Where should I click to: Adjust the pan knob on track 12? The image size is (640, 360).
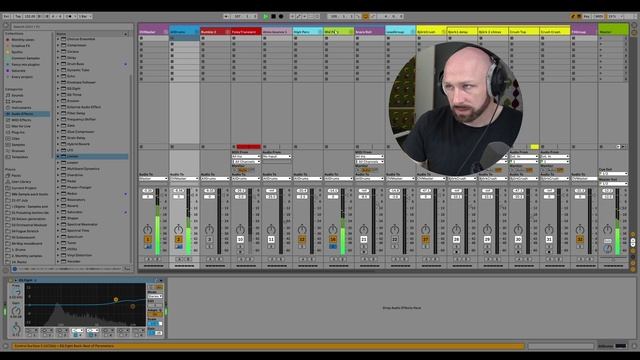coord(302,229)
